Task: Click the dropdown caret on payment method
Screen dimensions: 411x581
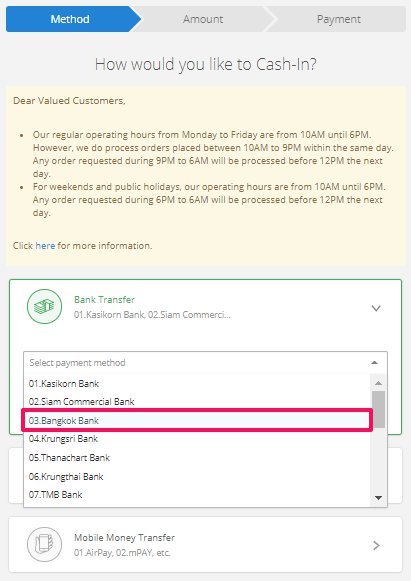Action: tap(374, 363)
